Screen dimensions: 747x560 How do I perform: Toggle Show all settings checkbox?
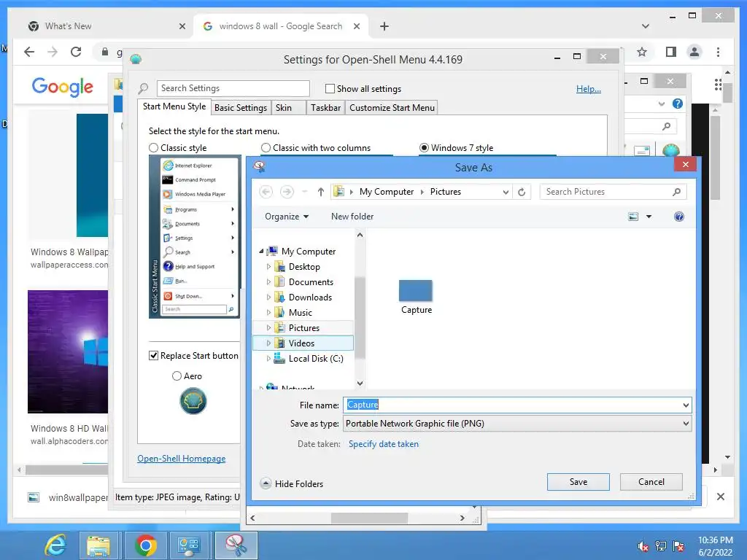coord(330,88)
